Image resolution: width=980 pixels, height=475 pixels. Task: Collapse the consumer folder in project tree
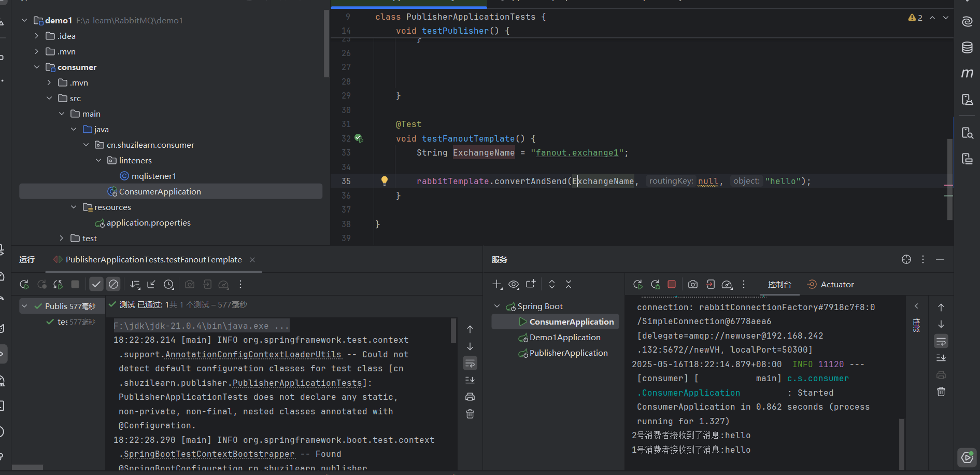(37, 67)
